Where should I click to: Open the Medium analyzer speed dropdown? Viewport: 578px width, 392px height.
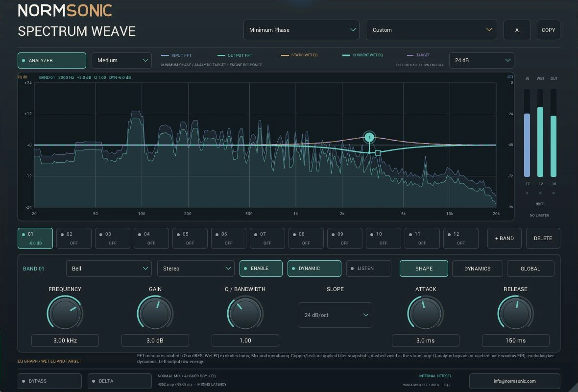click(x=121, y=60)
